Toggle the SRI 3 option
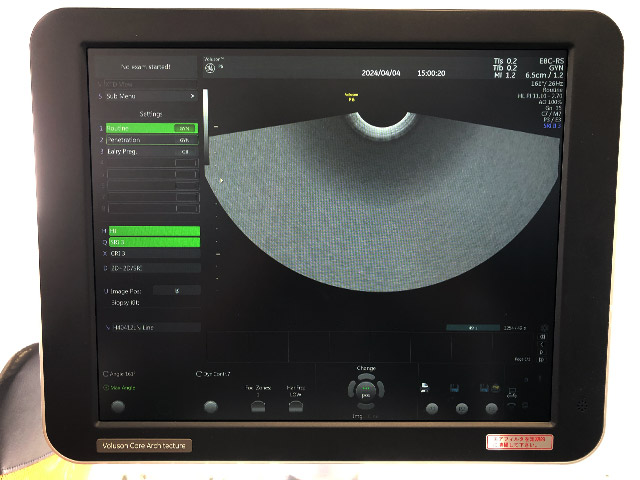The width and height of the screenshot is (640, 480). [154, 242]
